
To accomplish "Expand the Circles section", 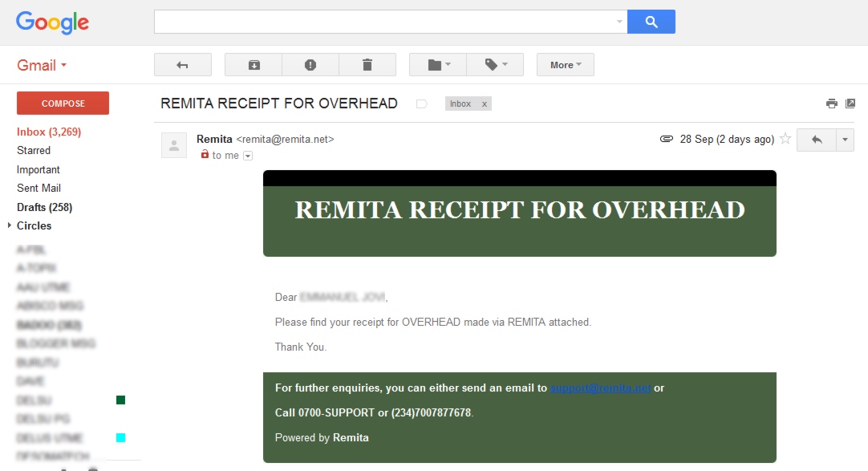I will point(10,225).
